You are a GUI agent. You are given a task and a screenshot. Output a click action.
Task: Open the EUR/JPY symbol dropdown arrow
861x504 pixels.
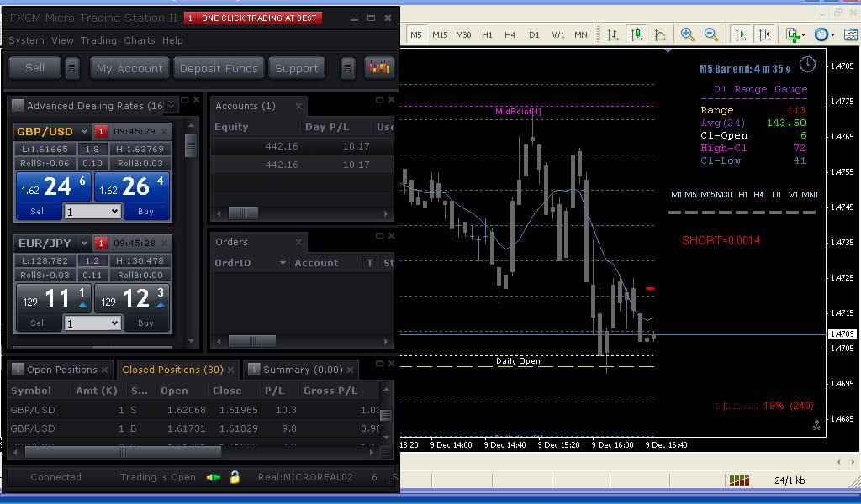point(84,244)
